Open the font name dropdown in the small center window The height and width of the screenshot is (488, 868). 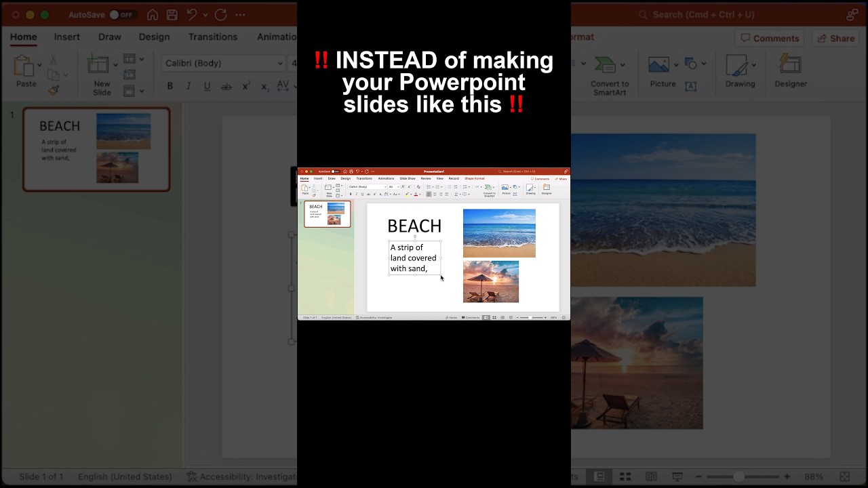tap(385, 186)
